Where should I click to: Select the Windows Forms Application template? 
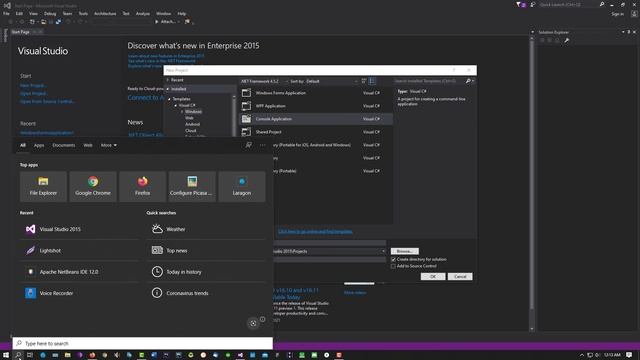tap(316, 93)
